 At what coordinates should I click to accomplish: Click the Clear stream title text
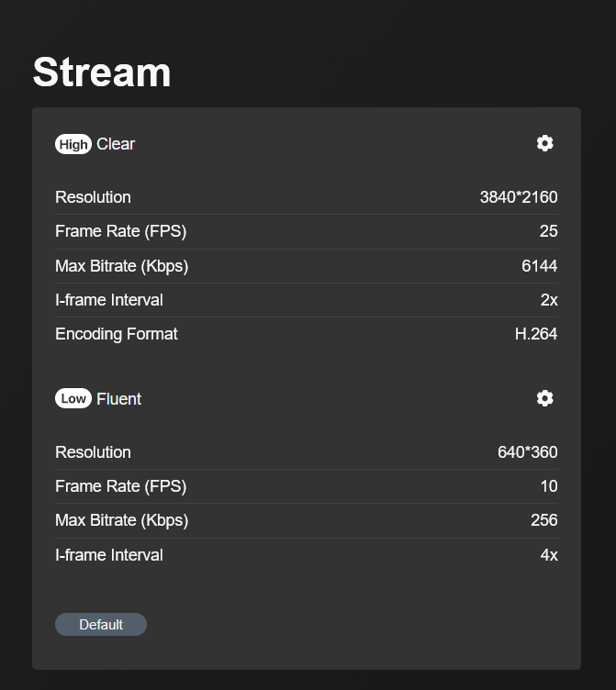[116, 144]
